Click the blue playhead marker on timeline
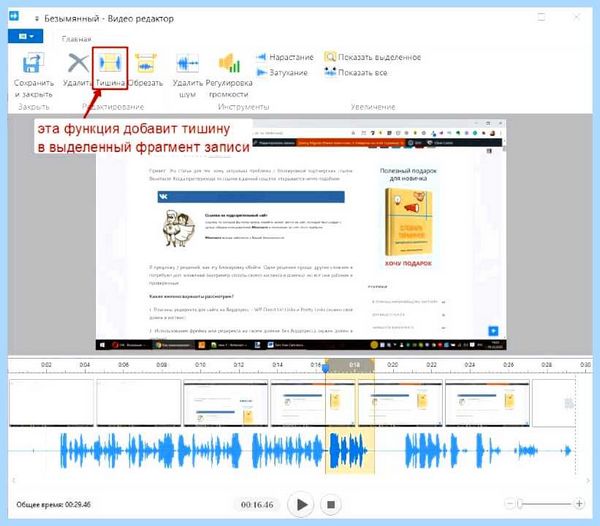This screenshot has width=600, height=526. 325,369
